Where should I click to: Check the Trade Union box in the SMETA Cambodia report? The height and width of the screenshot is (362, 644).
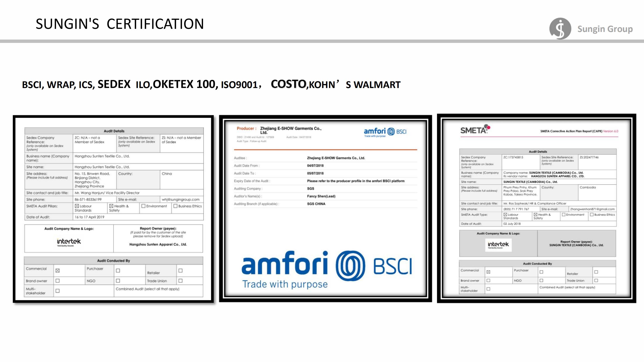pos(596,281)
